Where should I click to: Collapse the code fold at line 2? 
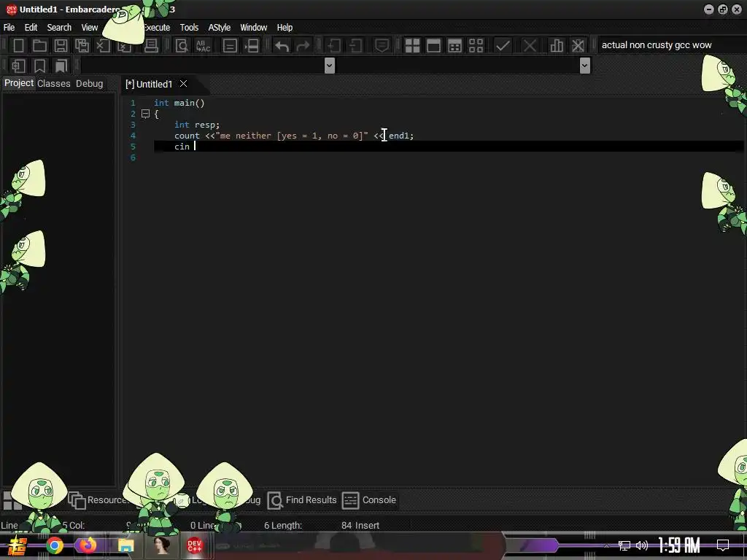[x=146, y=114]
